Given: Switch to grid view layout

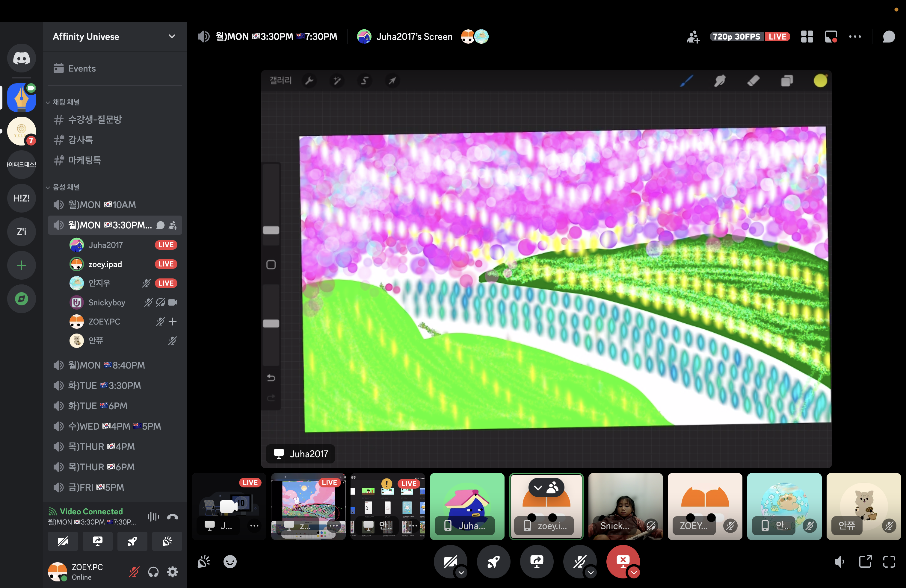Looking at the screenshot, I should pos(807,37).
